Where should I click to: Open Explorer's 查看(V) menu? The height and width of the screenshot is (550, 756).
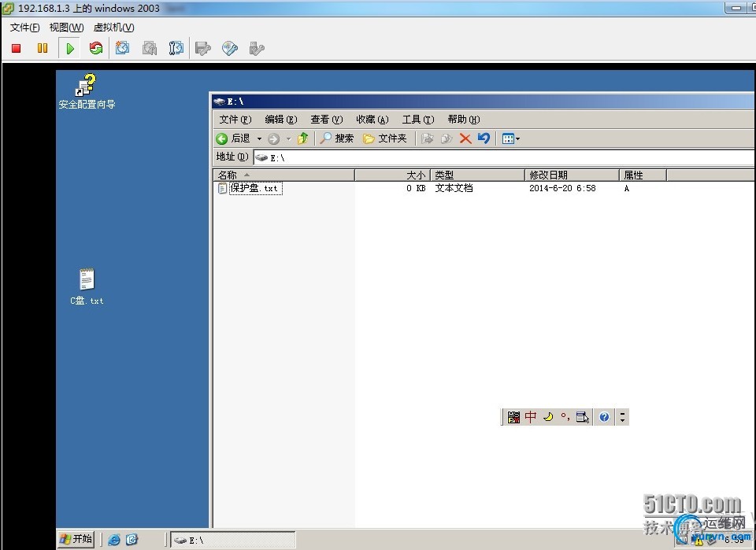point(326,120)
